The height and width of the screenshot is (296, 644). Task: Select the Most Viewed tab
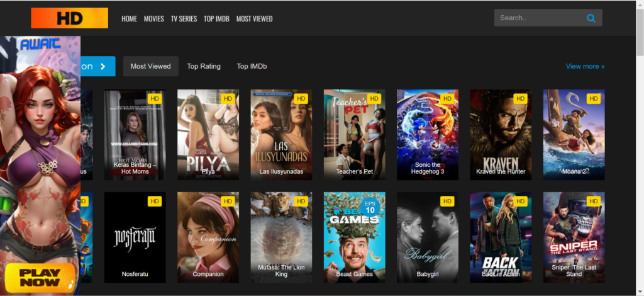pyautogui.click(x=151, y=66)
